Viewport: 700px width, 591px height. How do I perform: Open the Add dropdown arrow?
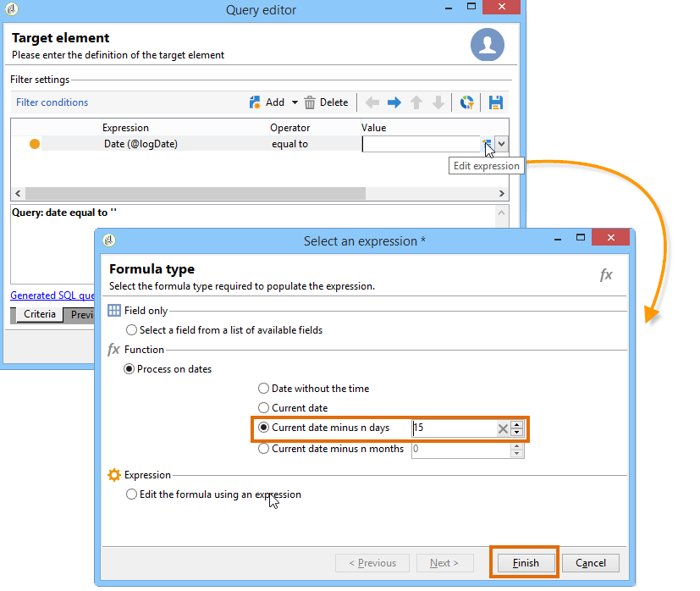(x=295, y=102)
